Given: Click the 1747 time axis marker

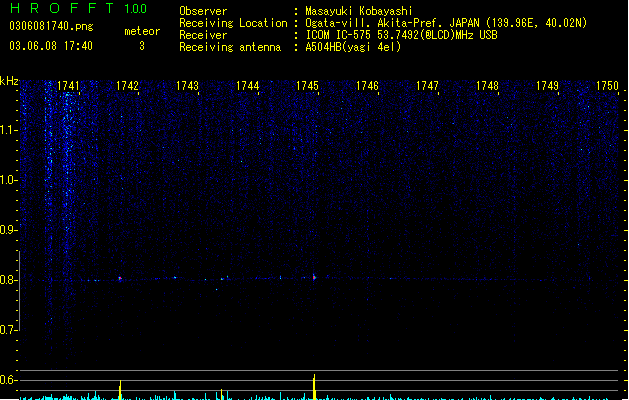Looking at the screenshot, I should click(x=427, y=85).
